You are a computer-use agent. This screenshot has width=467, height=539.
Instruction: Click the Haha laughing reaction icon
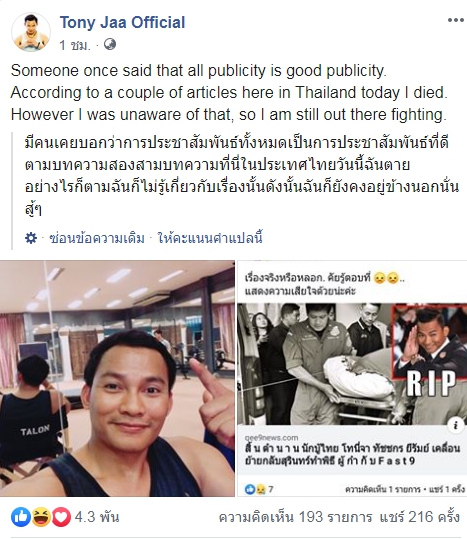click(x=41, y=517)
